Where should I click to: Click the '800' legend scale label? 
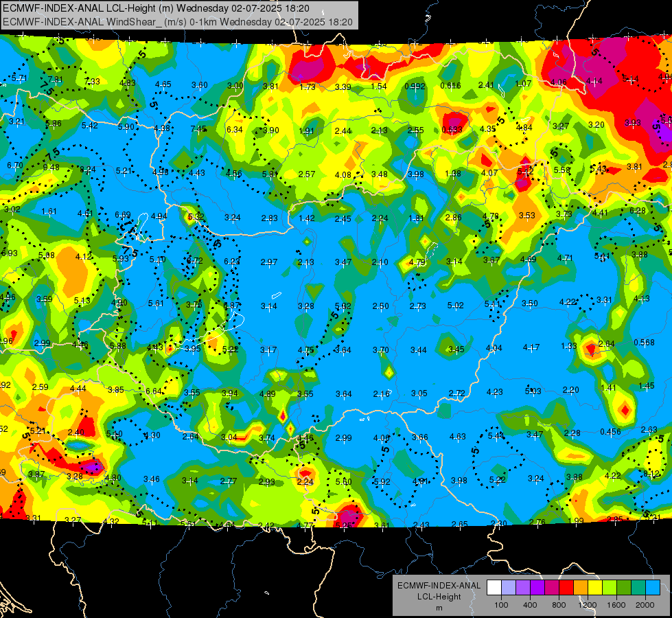(x=559, y=605)
